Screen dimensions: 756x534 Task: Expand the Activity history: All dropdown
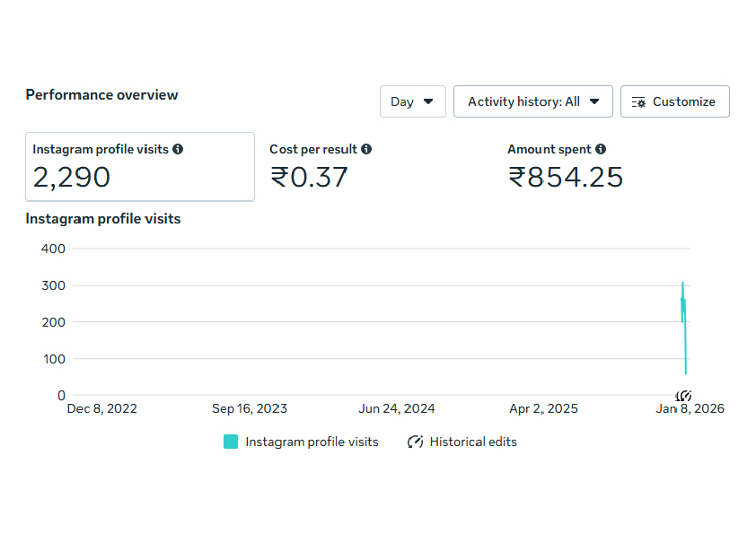(532, 101)
